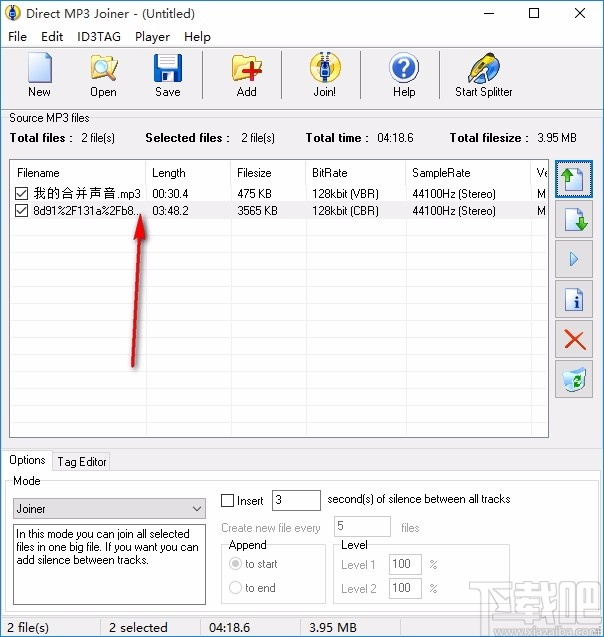This screenshot has width=604, height=637.
Task: Select the 8d91%2F131a%2Fb8 filename
Action: 87,210
